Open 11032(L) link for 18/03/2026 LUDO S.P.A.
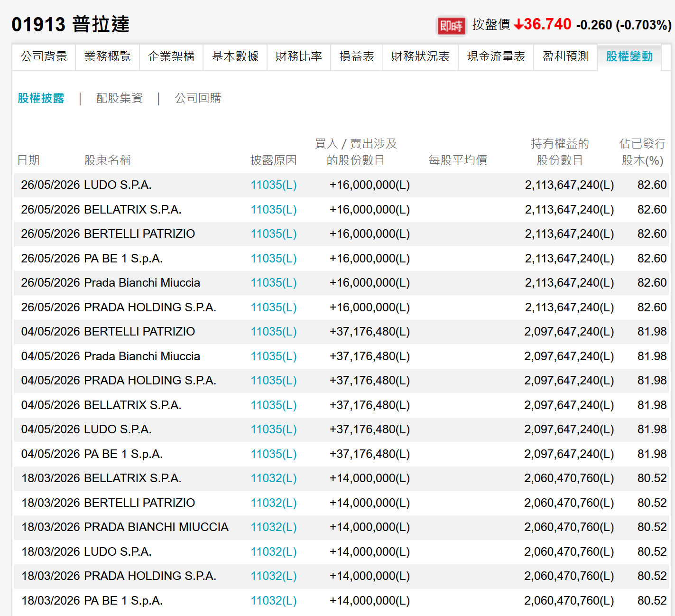 click(x=274, y=552)
